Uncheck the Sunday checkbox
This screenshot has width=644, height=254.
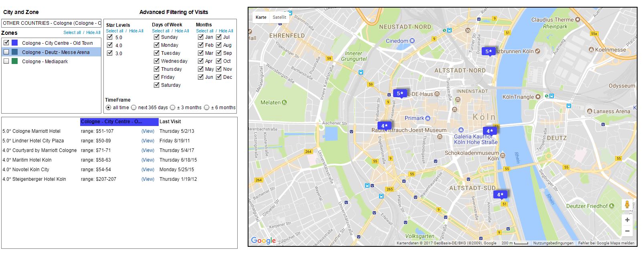(x=157, y=37)
